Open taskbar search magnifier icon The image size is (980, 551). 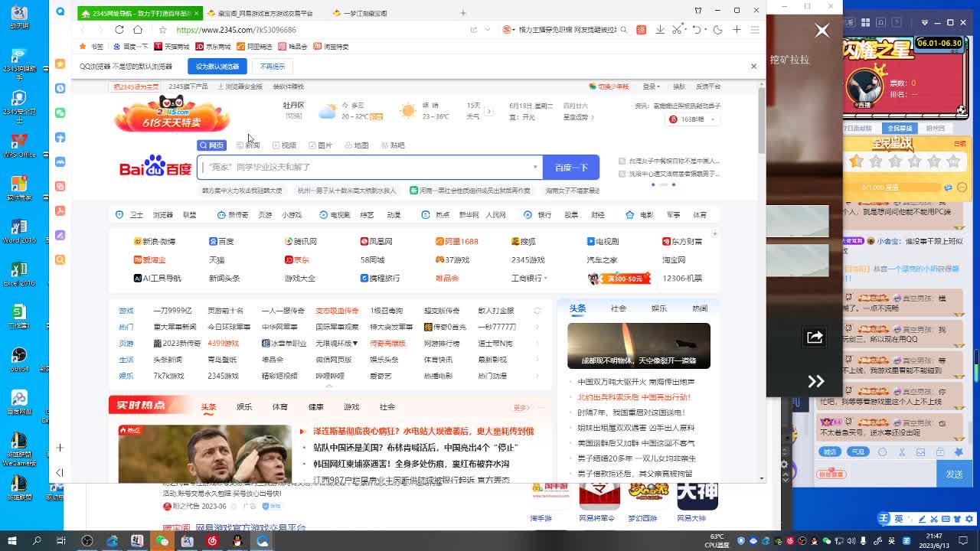click(x=37, y=541)
